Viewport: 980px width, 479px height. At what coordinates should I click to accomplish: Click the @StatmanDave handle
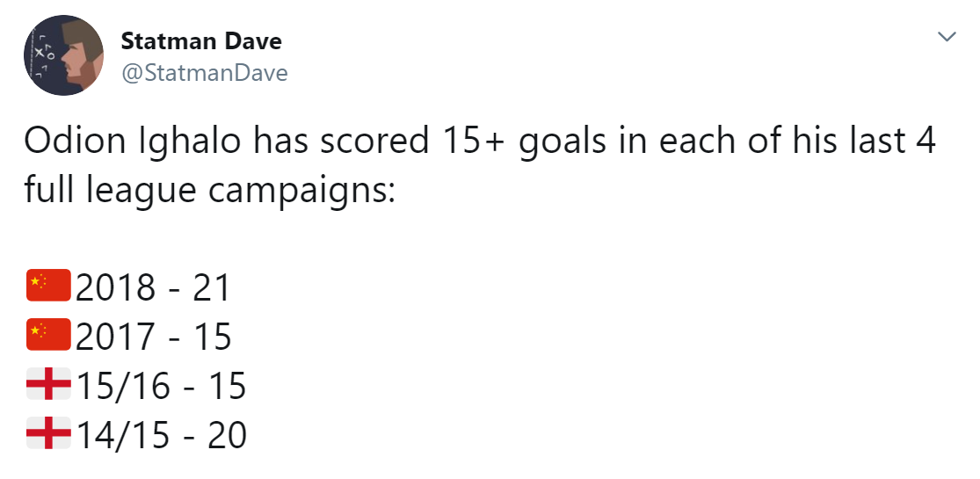click(204, 73)
